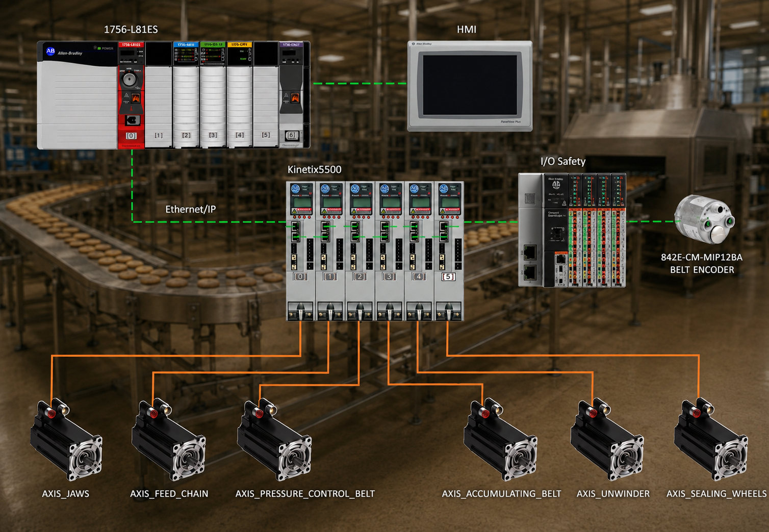Click the servo motor above the AXIS_JAWS label
The width and height of the screenshot is (769, 532).
pyautogui.click(x=66, y=440)
